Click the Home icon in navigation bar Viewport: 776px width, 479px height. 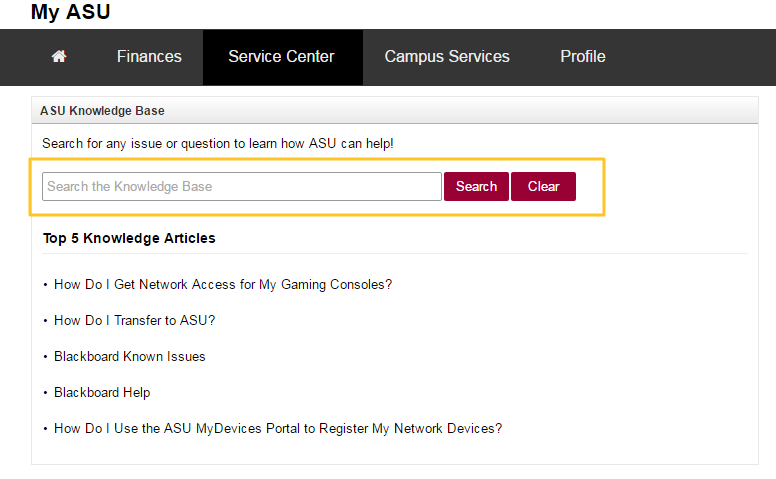[59, 57]
